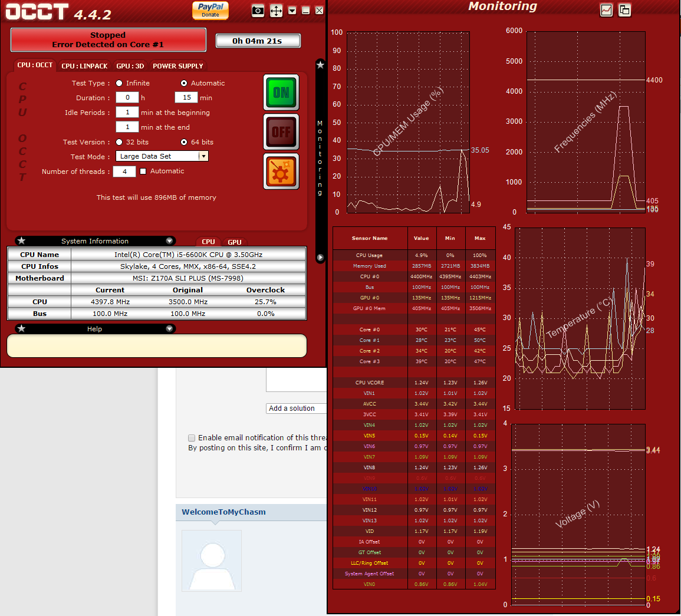Select the GPU system information tab
Viewport: 681px width, 616px height.
point(235,242)
